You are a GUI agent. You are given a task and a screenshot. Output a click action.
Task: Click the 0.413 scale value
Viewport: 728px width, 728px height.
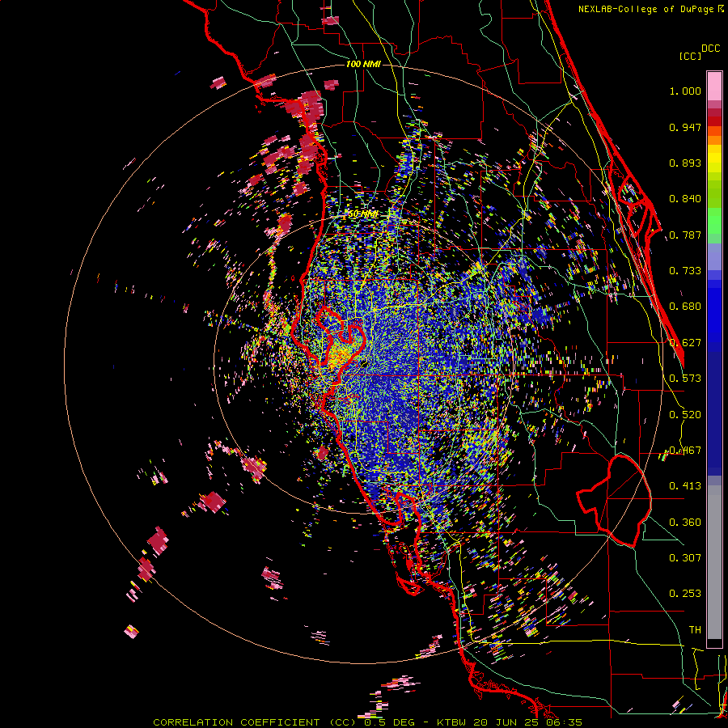(685, 486)
